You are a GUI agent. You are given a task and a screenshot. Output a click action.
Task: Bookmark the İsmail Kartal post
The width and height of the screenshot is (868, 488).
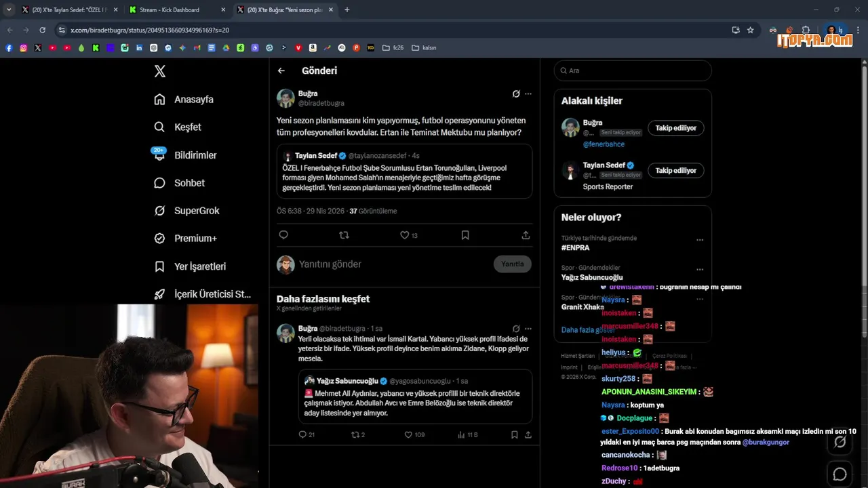tap(515, 434)
